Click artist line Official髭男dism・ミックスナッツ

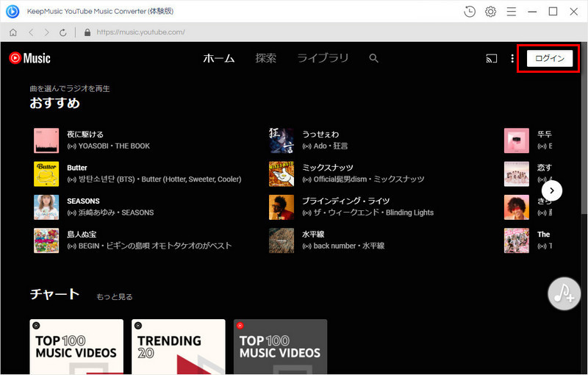[369, 179]
